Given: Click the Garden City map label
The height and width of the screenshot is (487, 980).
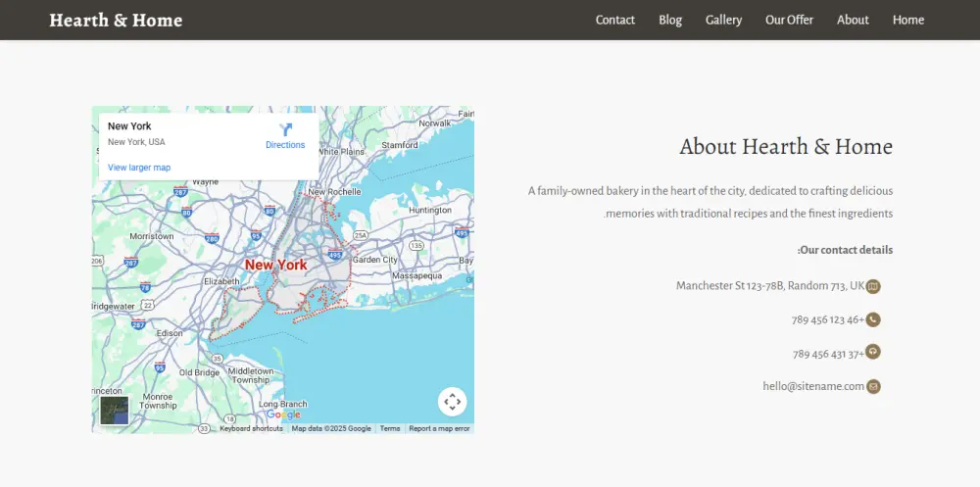Looking at the screenshot, I should click(375, 260).
